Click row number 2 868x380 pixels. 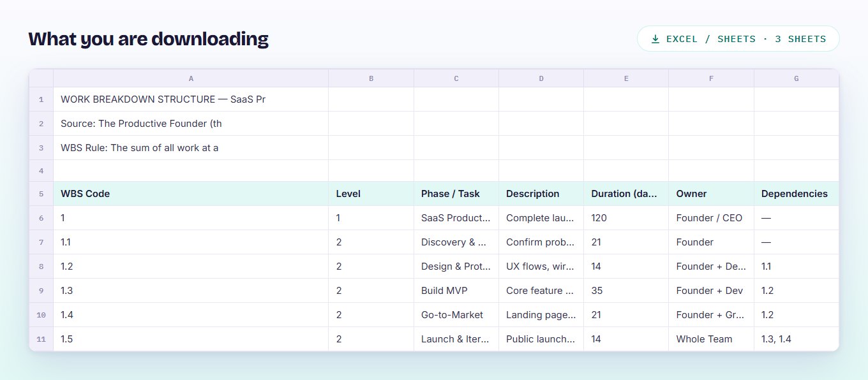point(41,124)
